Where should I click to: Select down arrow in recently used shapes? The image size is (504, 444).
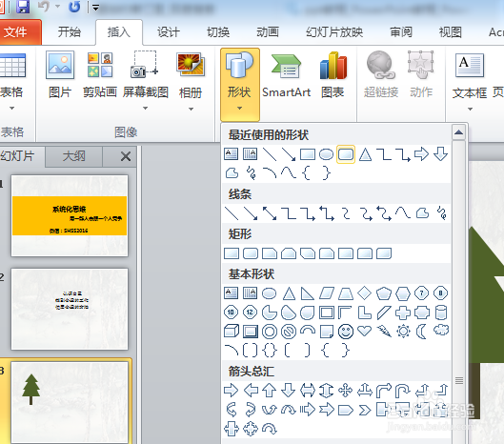440,154
